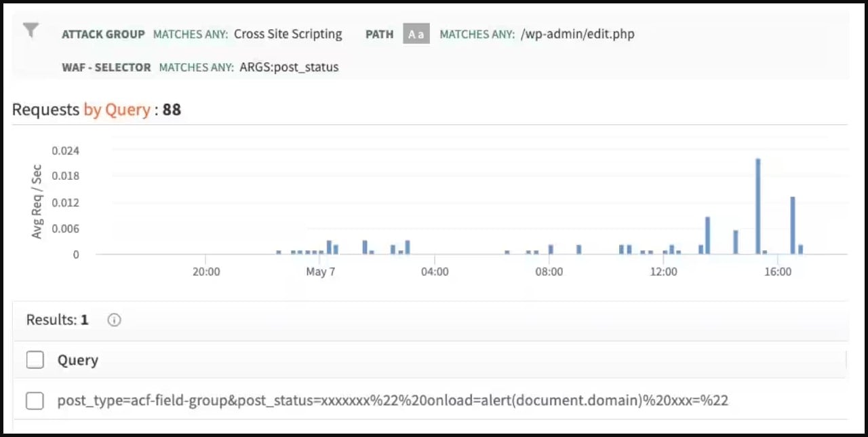Click the results info icon

click(x=114, y=320)
